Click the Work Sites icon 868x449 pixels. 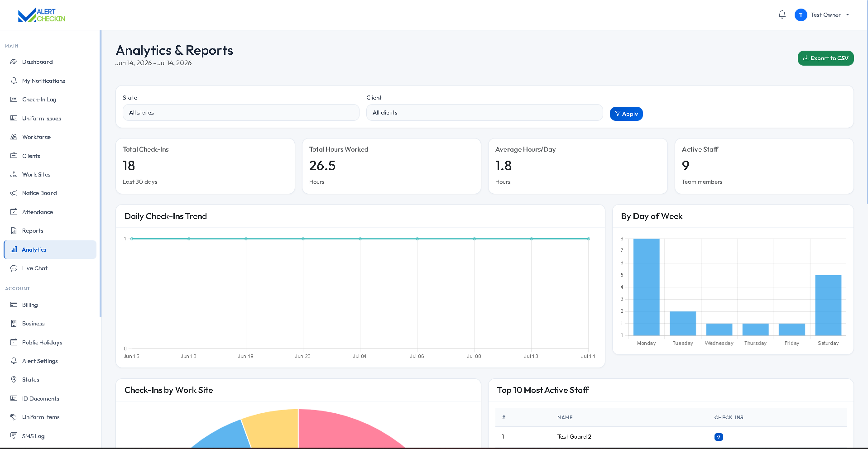(14, 175)
